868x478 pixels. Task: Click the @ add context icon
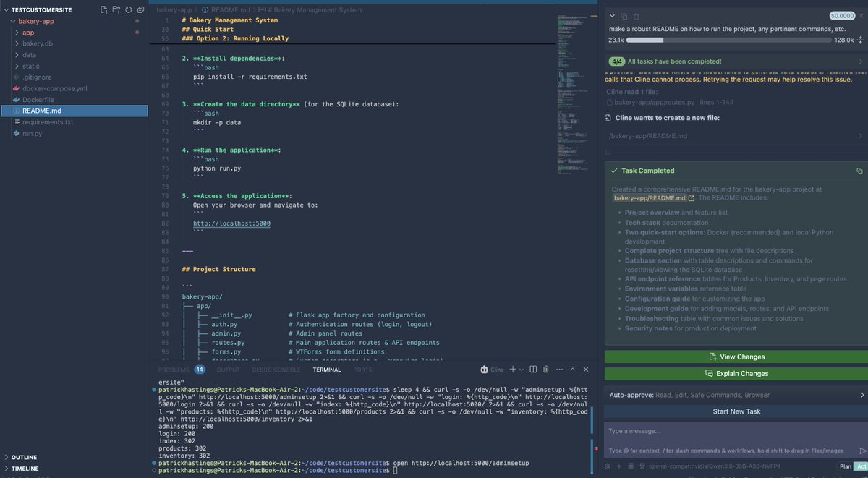click(x=609, y=466)
